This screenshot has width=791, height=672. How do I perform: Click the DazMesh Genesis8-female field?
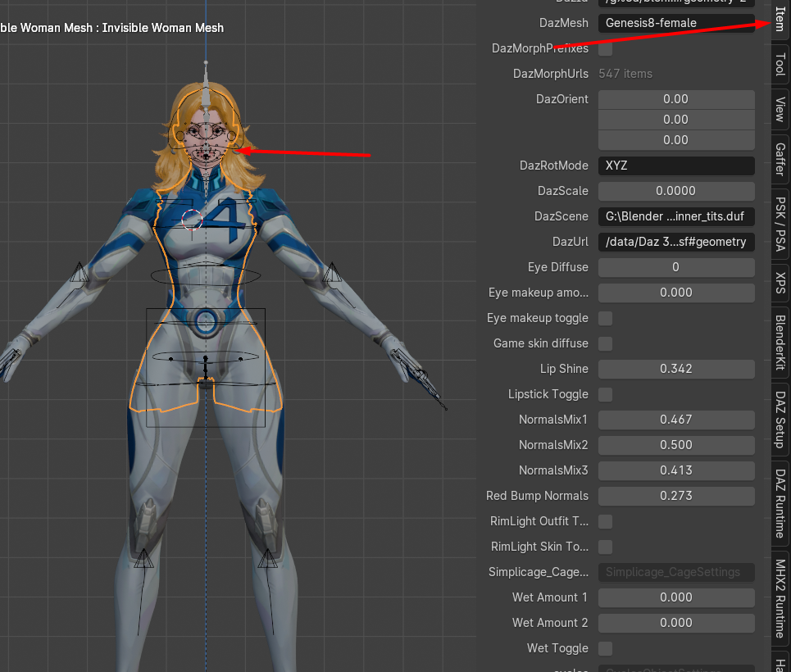[x=676, y=23]
